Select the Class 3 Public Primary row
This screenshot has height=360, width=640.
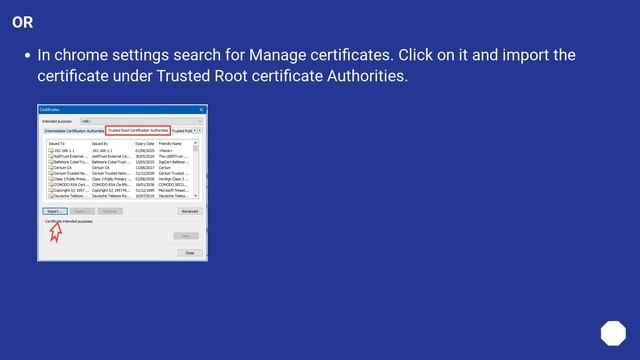coord(120,179)
